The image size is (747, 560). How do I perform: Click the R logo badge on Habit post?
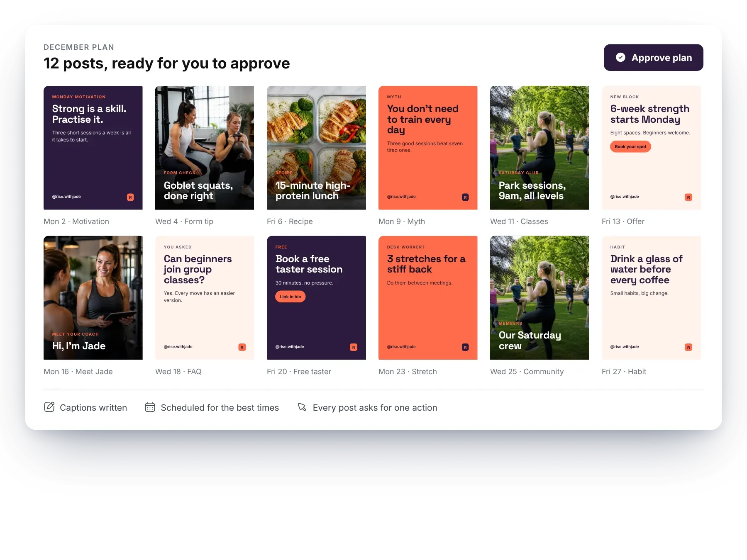tap(688, 347)
